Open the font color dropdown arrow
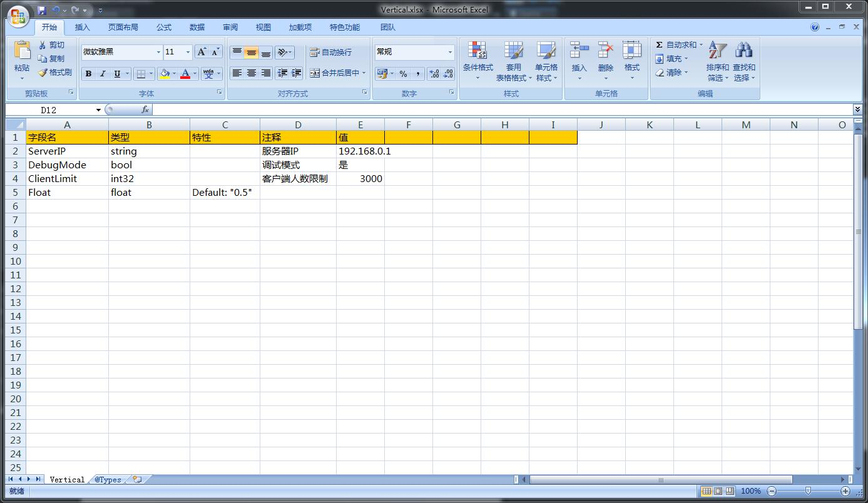This screenshot has width=868, height=503. coord(195,74)
